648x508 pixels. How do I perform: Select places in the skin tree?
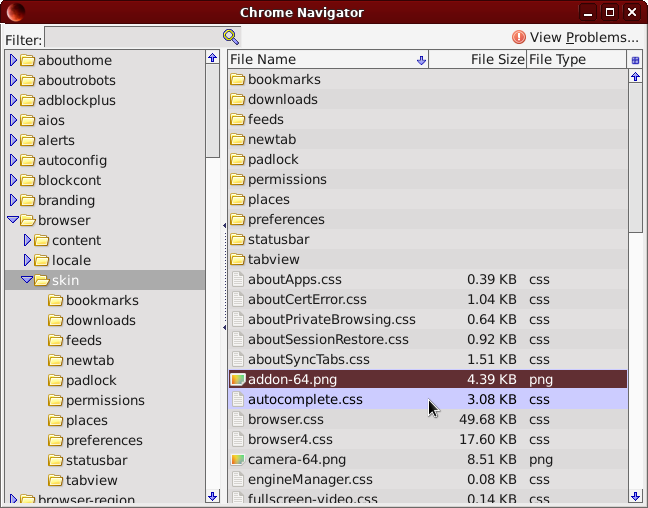click(87, 420)
